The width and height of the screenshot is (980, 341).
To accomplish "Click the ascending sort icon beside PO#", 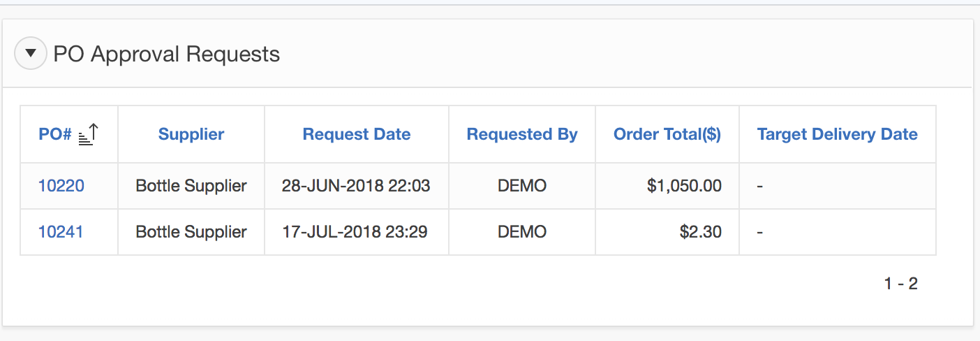I will click(89, 134).
